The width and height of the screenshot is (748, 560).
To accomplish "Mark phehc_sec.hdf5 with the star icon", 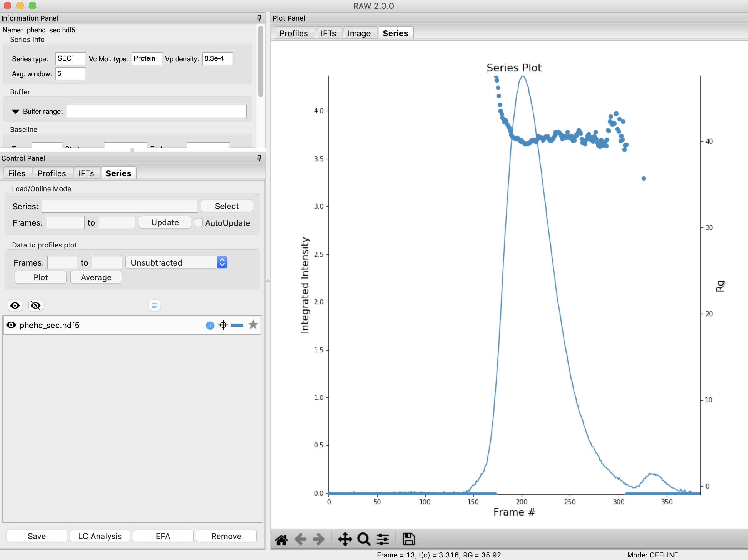I will [x=253, y=325].
